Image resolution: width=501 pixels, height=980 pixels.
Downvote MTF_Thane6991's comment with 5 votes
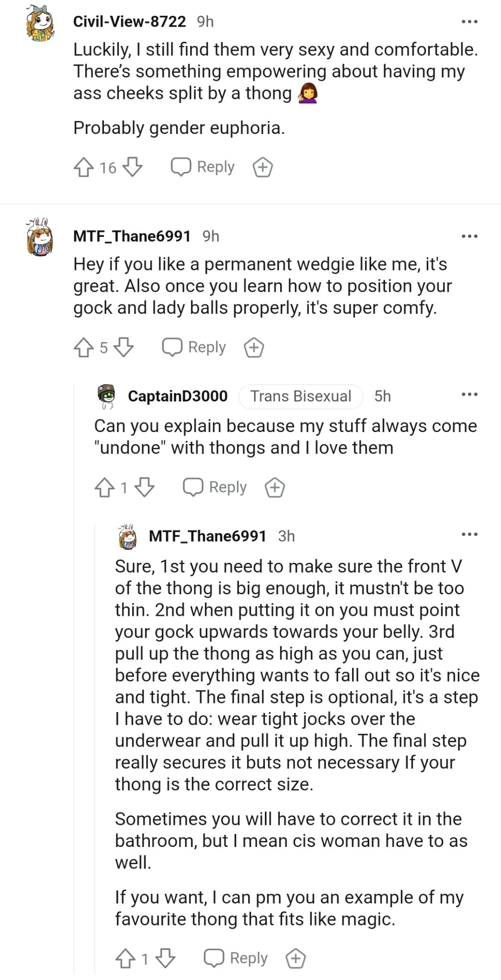(124, 347)
